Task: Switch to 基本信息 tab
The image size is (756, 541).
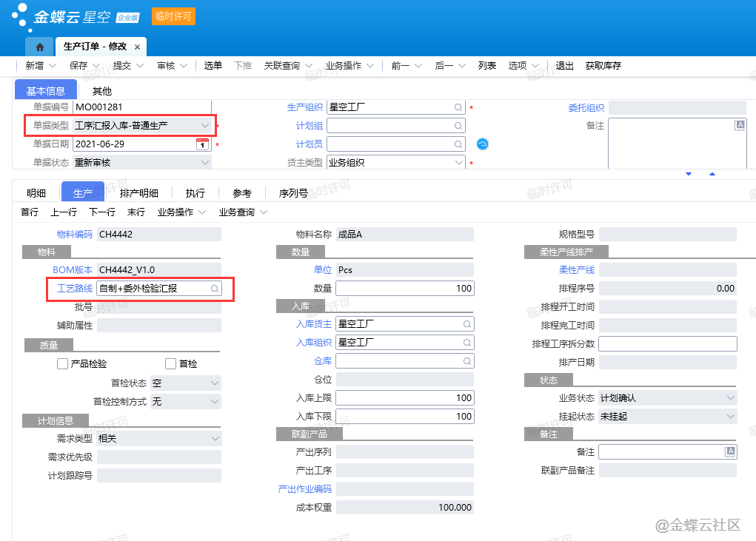Action: [x=46, y=90]
